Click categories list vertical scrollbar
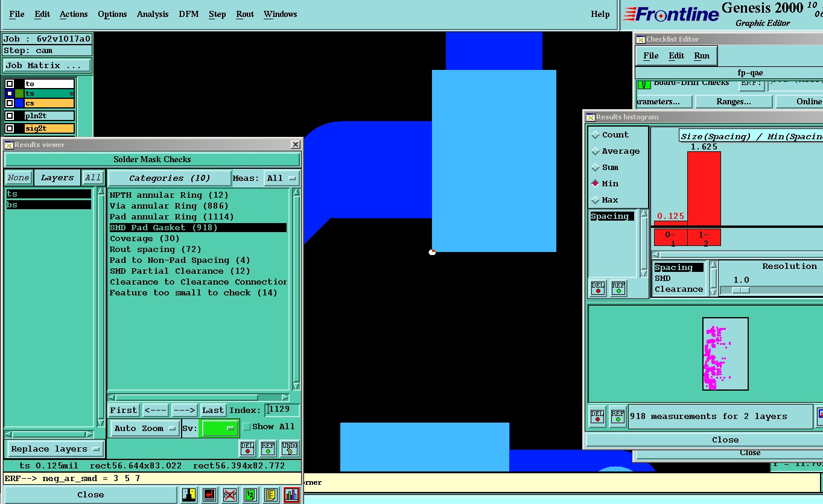Viewport: 823px width, 504px height. (296, 289)
